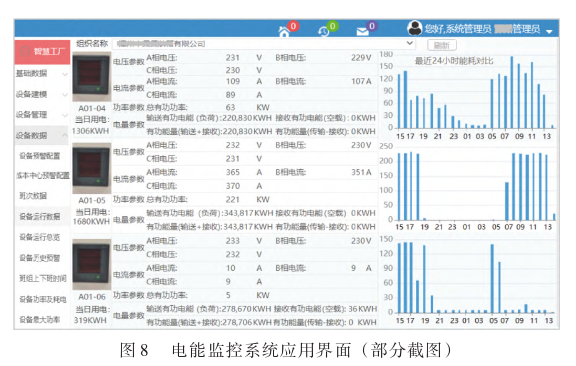Viewport: 576px width, 366px height.
Task: Click the A01-05 device label
Action: click(92, 200)
